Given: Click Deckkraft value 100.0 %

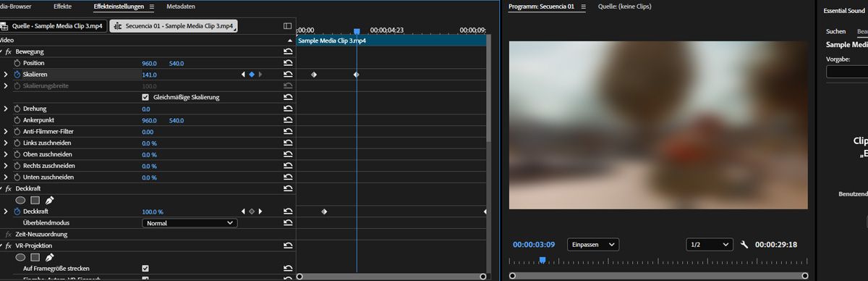Looking at the screenshot, I should point(153,211).
